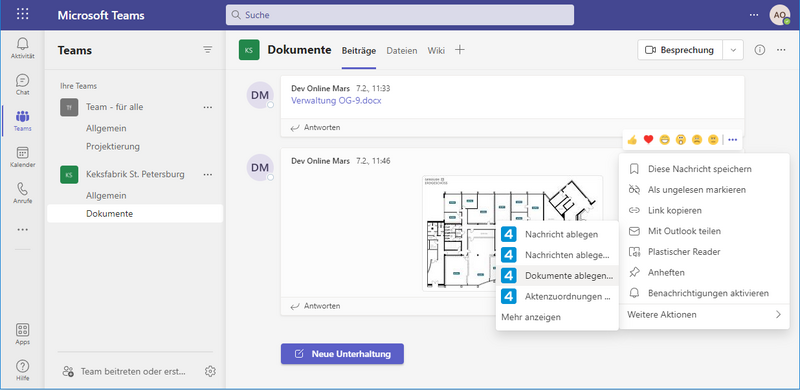
Task: React with laughing emoji
Action: (x=664, y=139)
